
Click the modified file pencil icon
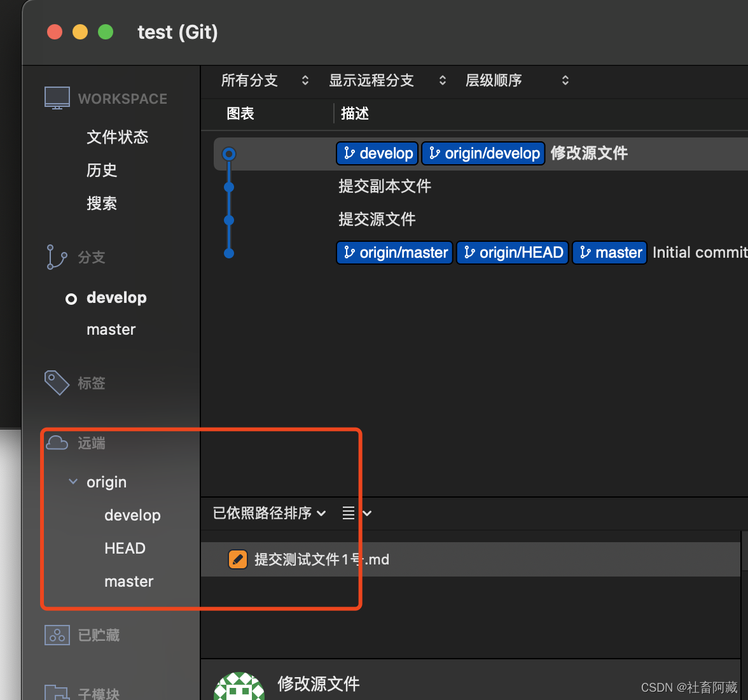(x=238, y=559)
